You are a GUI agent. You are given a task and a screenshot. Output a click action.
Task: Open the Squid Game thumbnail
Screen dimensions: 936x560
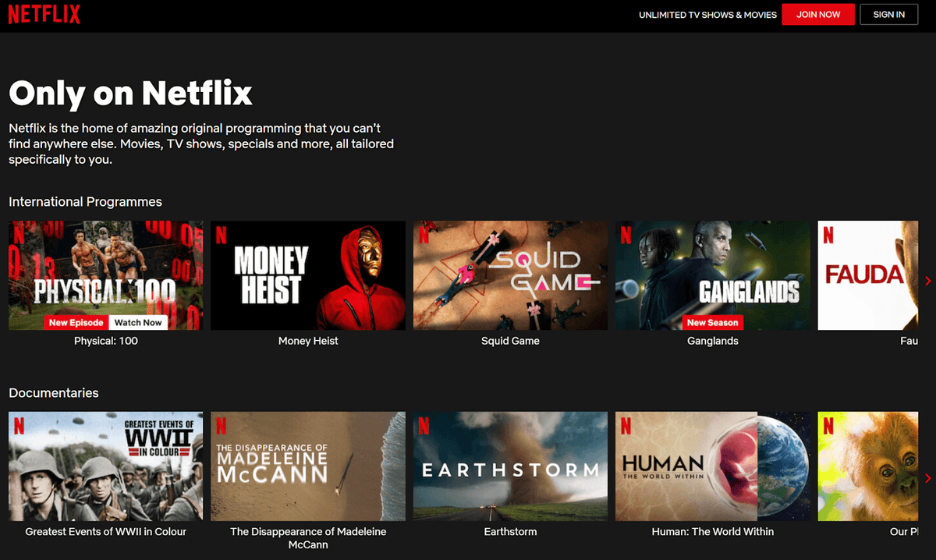coord(510,275)
